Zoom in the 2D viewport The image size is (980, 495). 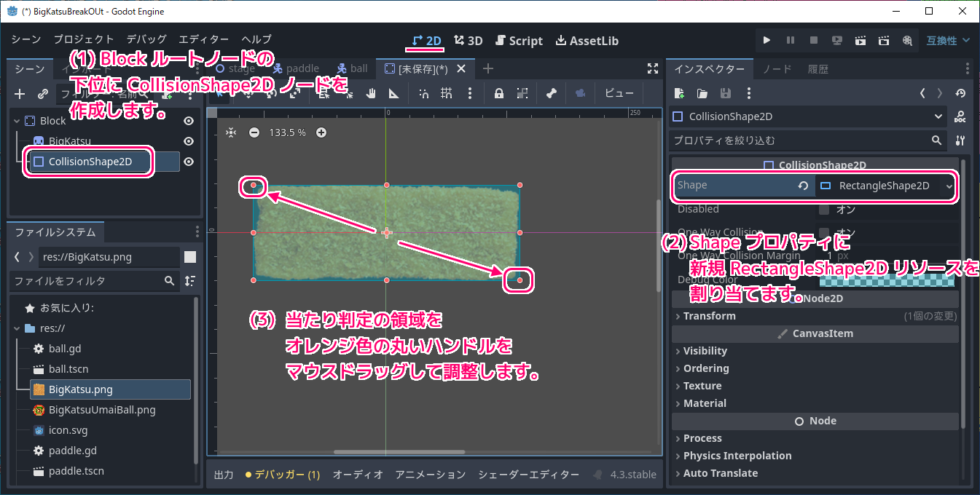pos(321,132)
